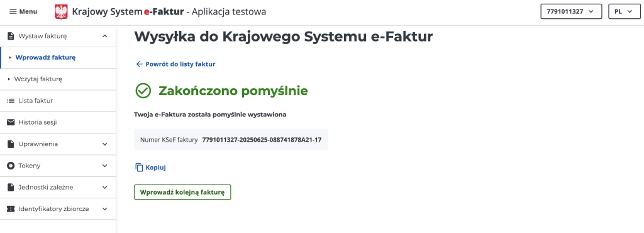Open the hamburger Menu icon
This screenshot has height=233, width=644.
[x=13, y=11]
